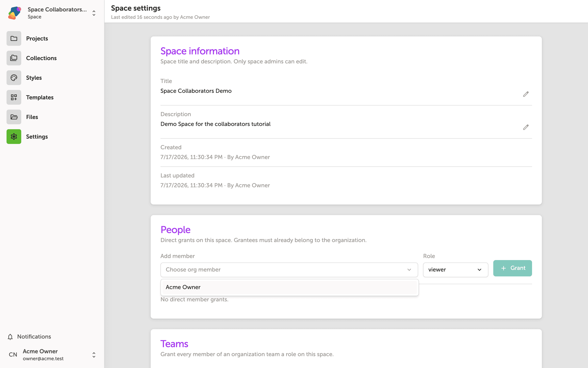Collapse the org member dropdown arrow
The height and width of the screenshot is (368, 588).
(x=409, y=270)
